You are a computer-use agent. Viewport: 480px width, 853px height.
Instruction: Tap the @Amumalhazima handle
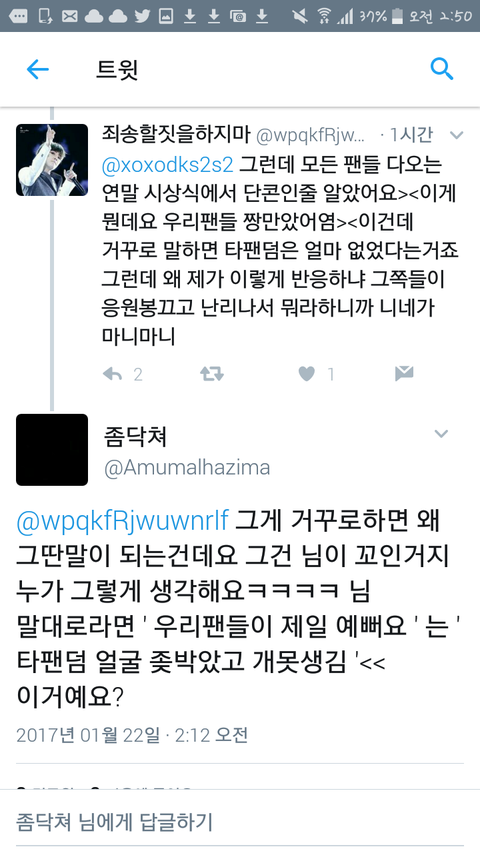coord(186,467)
